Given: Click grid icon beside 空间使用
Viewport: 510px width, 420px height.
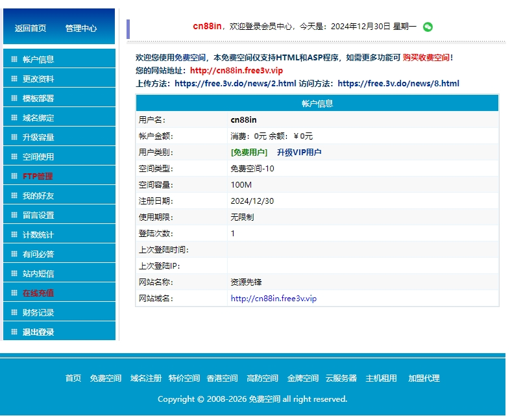Looking at the screenshot, I should tap(14, 156).
